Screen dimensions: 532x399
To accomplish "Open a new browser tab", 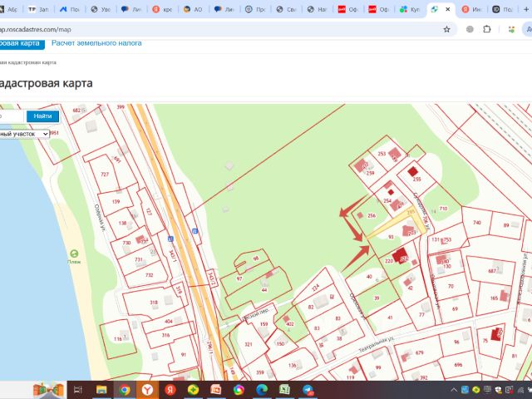I will tap(526, 9).
